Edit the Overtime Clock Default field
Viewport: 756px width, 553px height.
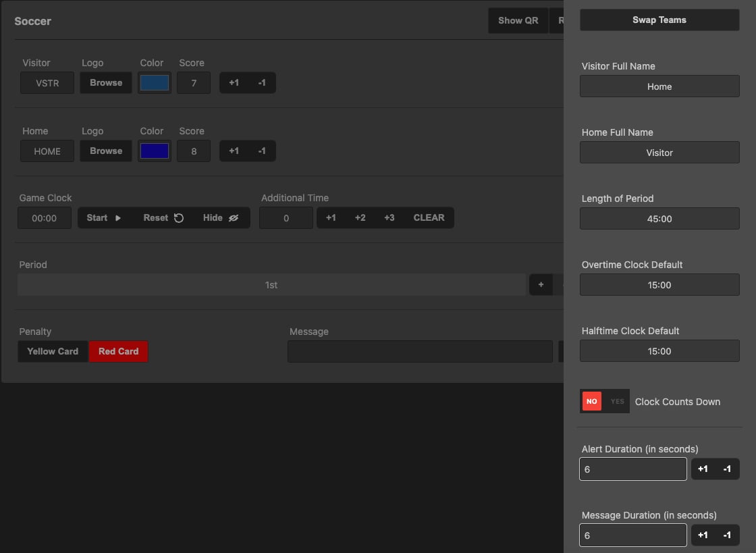point(659,285)
